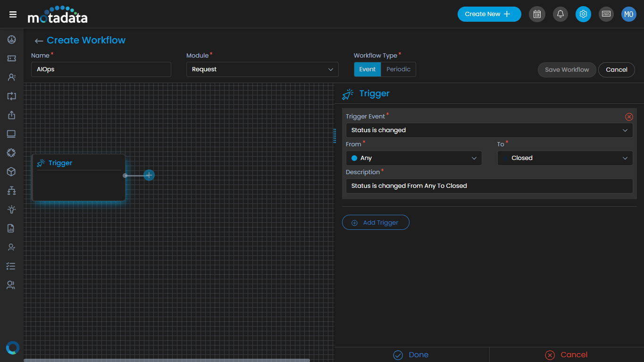Image resolution: width=644 pixels, height=362 pixels.
Task: Open the Dashboard icon in the left sidebar
Action: (12, 39)
